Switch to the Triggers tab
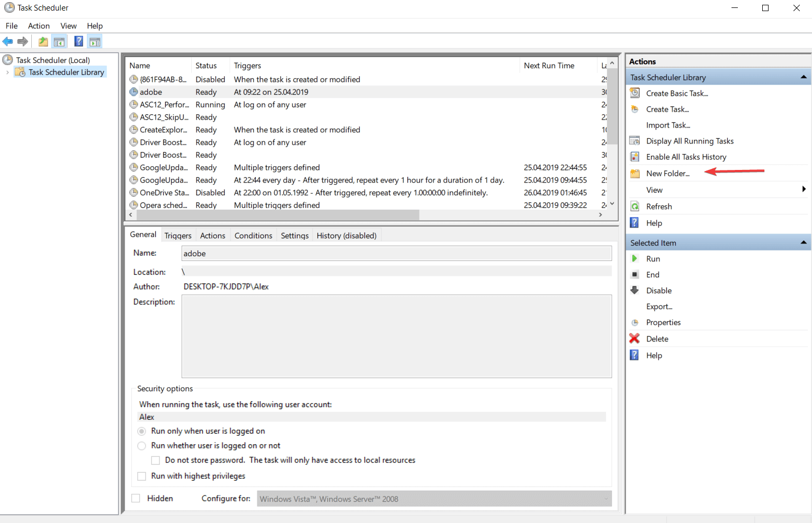The height and width of the screenshot is (523, 812). [x=177, y=236]
